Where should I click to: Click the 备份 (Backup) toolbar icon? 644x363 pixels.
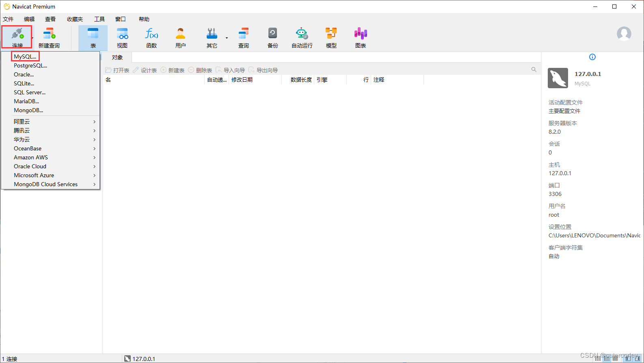tap(273, 38)
